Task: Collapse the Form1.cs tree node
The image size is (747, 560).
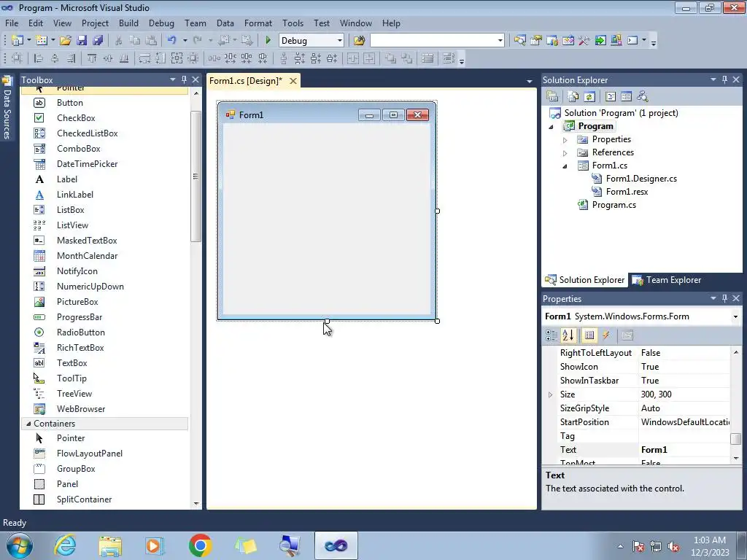Action: pos(565,166)
